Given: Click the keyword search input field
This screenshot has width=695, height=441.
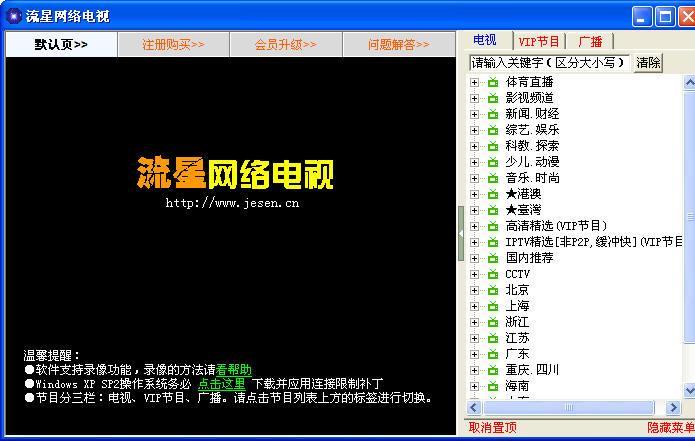Looking at the screenshot, I should [x=550, y=62].
